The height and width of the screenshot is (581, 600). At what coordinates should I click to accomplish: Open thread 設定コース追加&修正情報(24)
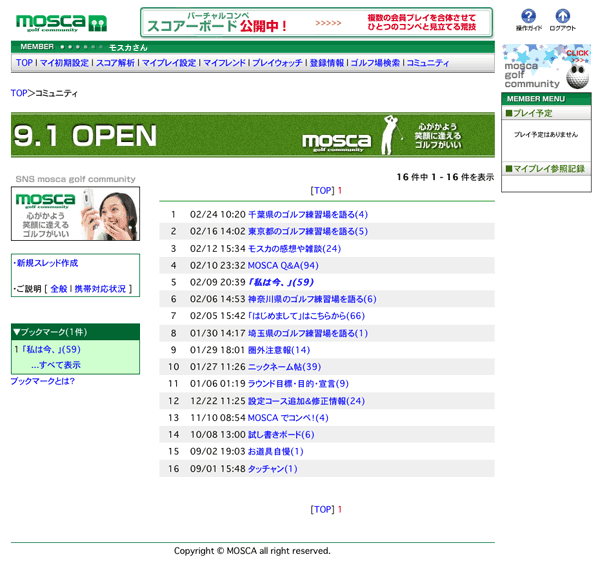click(x=307, y=401)
